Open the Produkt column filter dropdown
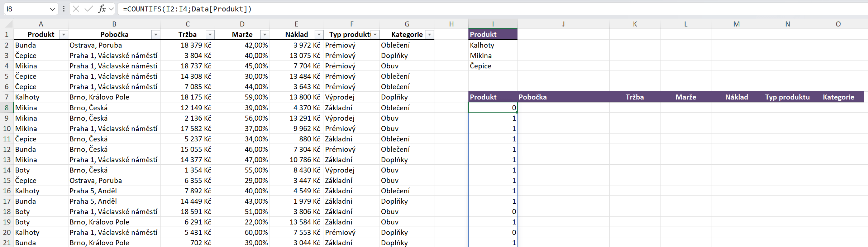 63,35
